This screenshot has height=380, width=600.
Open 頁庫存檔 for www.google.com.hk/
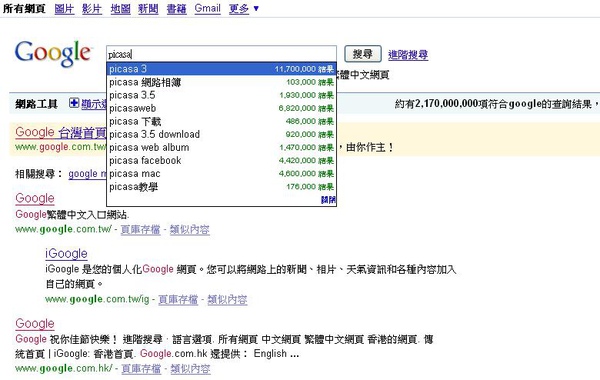point(141,369)
